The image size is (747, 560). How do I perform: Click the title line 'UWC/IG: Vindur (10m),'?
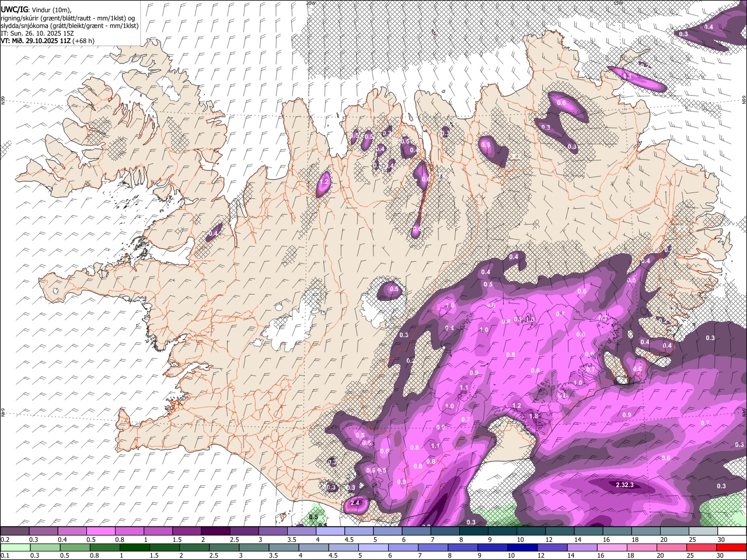pyautogui.click(x=36, y=10)
